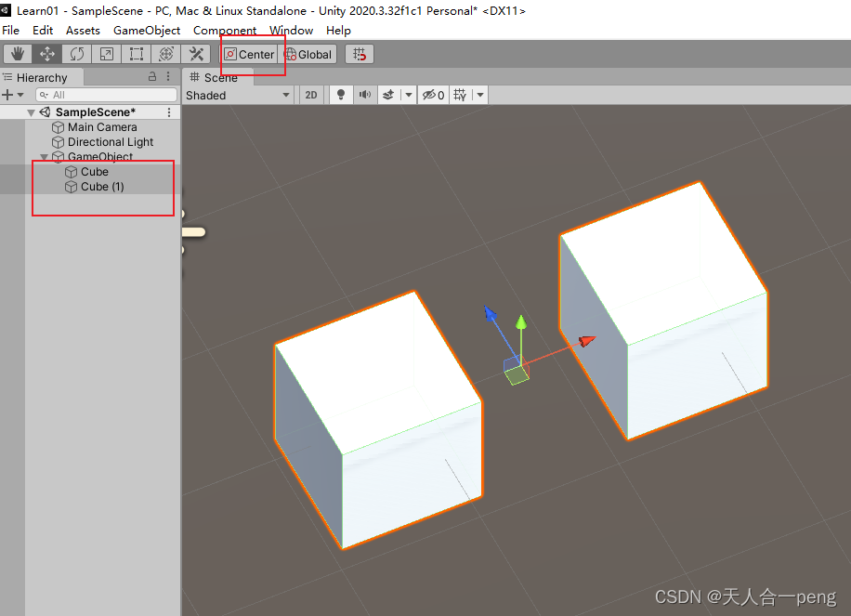Collapse the GameObject hierarchy item
Image resolution: width=851 pixels, height=616 pixels.
tap(43, 156)
